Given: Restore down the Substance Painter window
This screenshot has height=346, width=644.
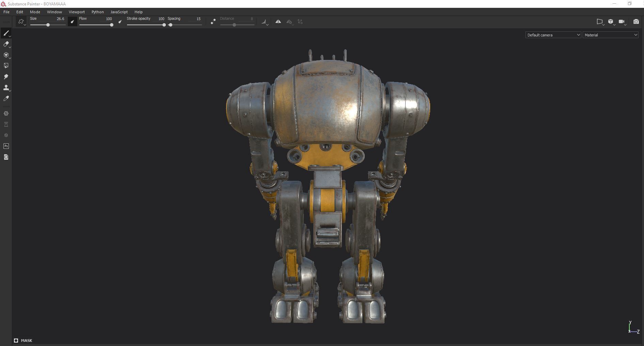Looking at the screenshot, I should (630, 4).
